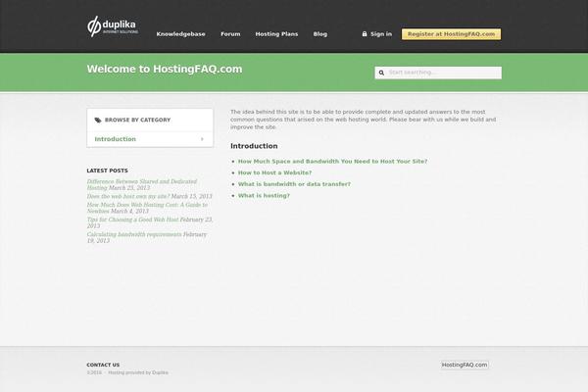Click the Sign in link

tap(381, 34)
